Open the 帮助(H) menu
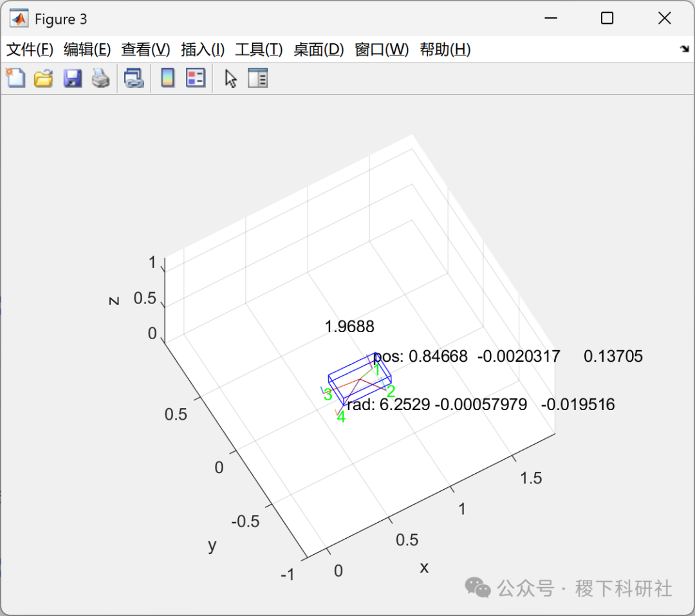Screen dimensions: 695x616 [445, 49]
